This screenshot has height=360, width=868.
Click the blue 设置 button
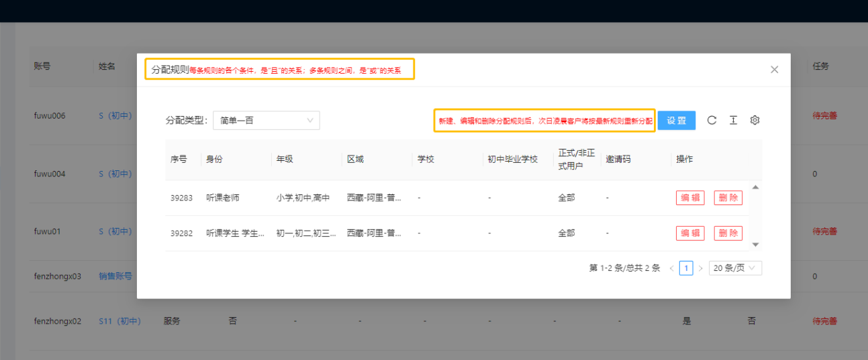[x=676, y=121]
